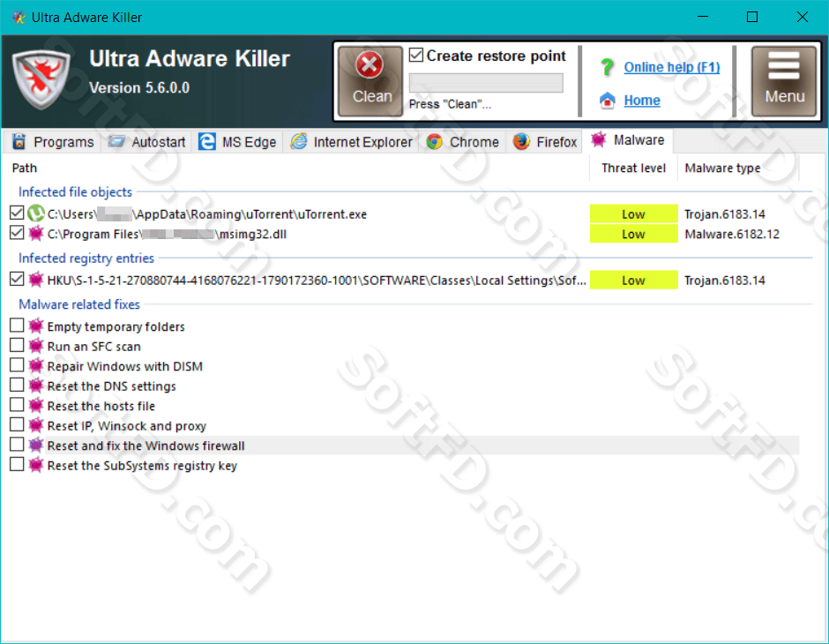Select the uTorrent.exe file path text
Viewport: 829px width, 644px height.
pos(207,214)
